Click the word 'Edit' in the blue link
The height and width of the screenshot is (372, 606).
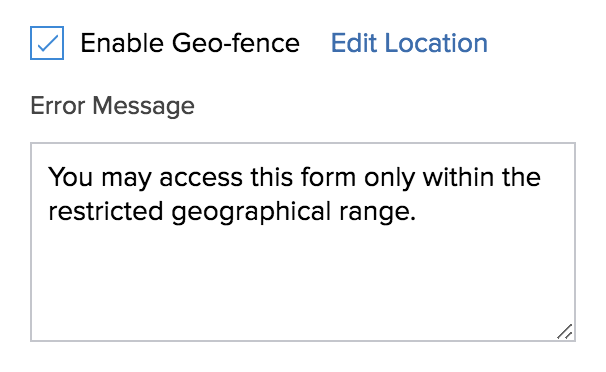(x=354, y=43)
